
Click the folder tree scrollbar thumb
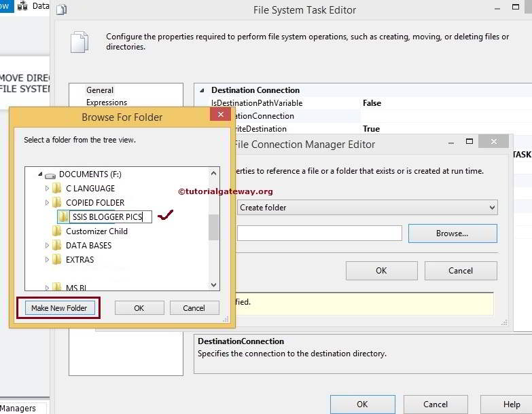point(213,227)
